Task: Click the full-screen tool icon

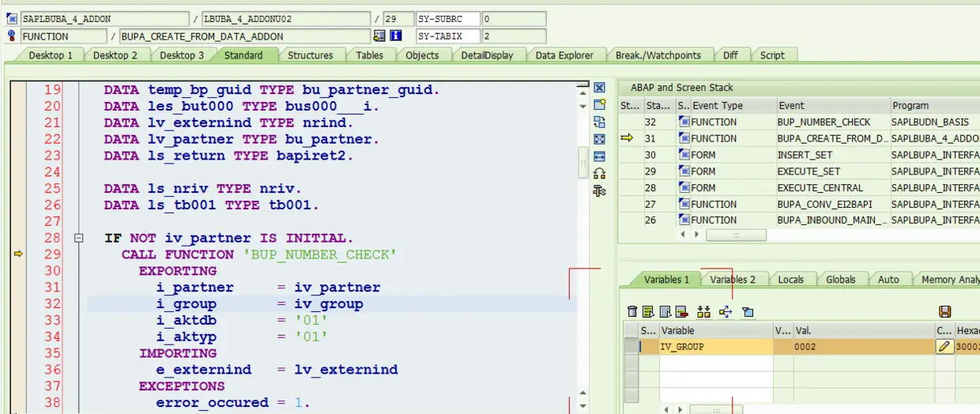Action: [599, 139]
